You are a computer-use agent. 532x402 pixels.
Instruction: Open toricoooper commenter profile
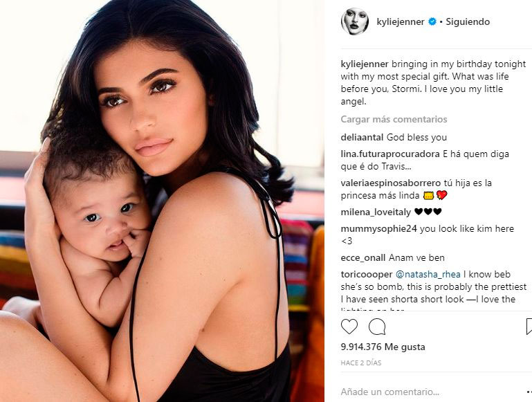(x=367, y=274)
